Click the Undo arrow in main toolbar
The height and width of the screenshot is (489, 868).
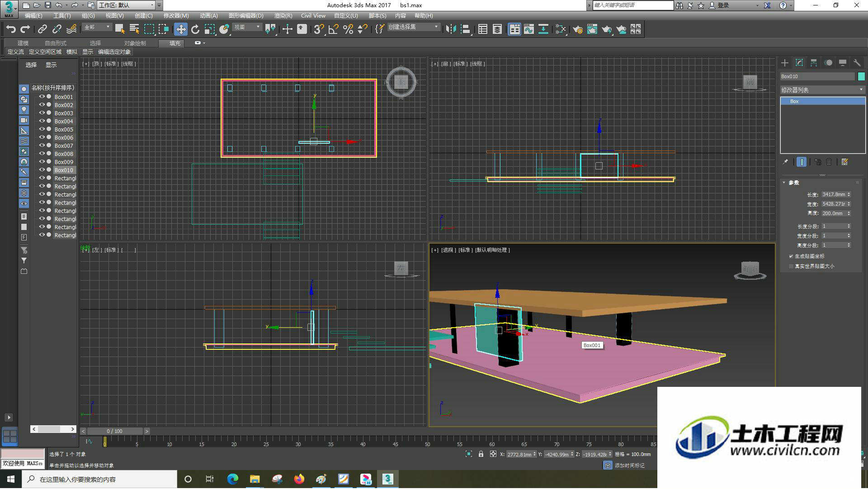(11, 29)
